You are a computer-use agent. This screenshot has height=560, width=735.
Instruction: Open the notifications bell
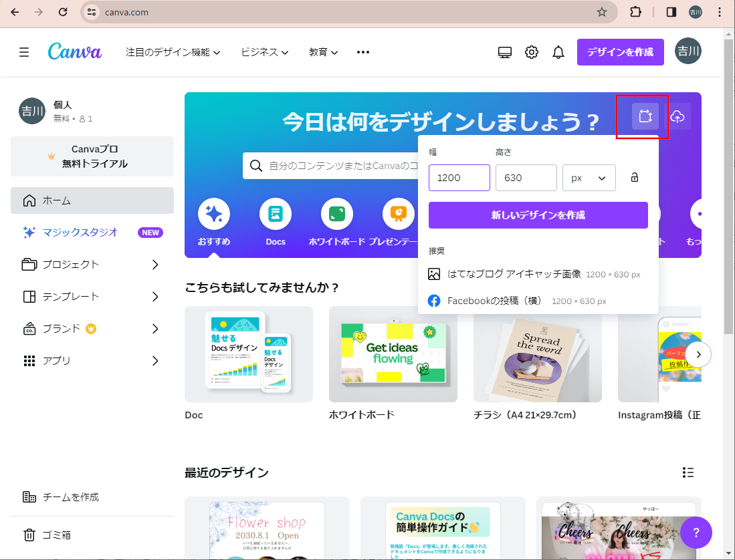point(558,52)
